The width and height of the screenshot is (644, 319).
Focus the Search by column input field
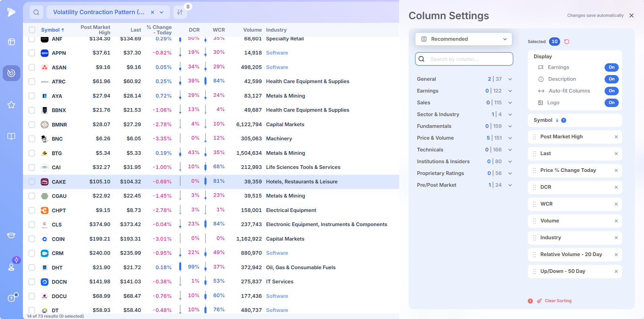[464, 59]
